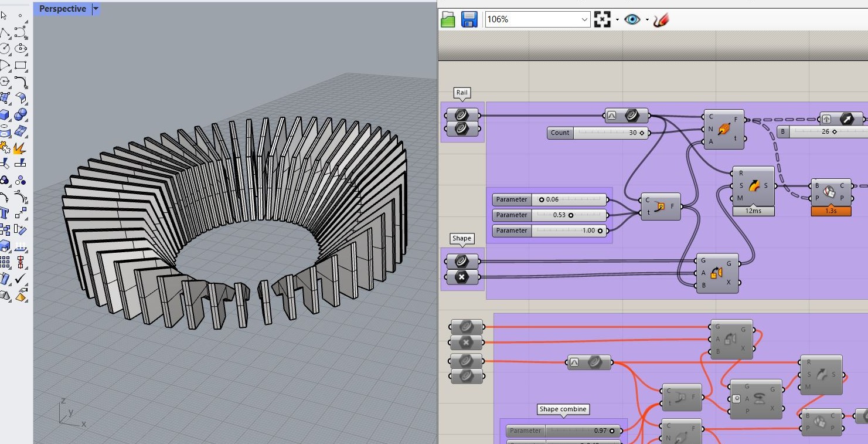Select the pointer arrow tool in sidebar
Viewport: 868px width, 444px height.
[x=5, y=15]
